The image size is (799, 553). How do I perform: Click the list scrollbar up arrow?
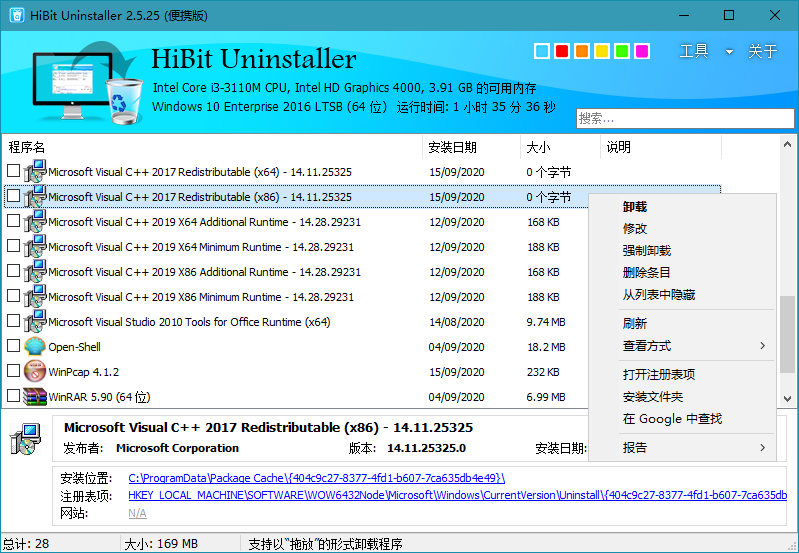click(x=787, y=145)
